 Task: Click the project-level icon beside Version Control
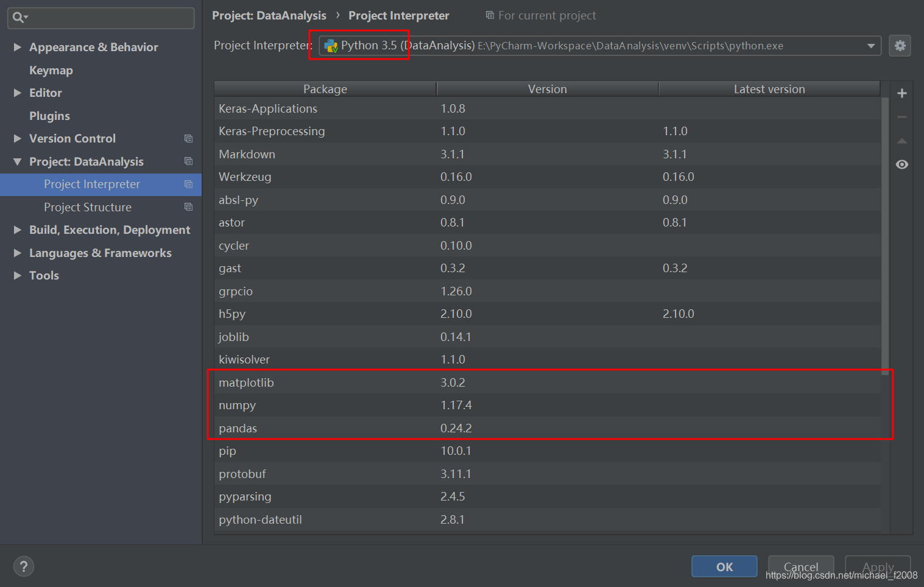(189, 139)
